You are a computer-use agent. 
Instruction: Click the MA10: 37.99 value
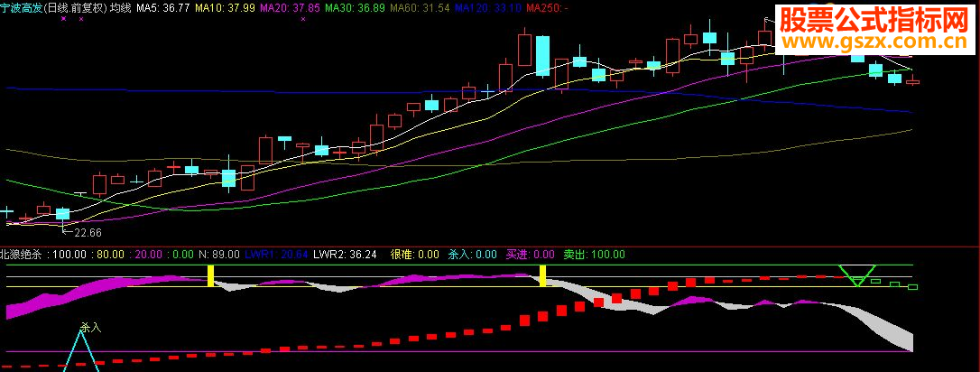pos(225,8)
